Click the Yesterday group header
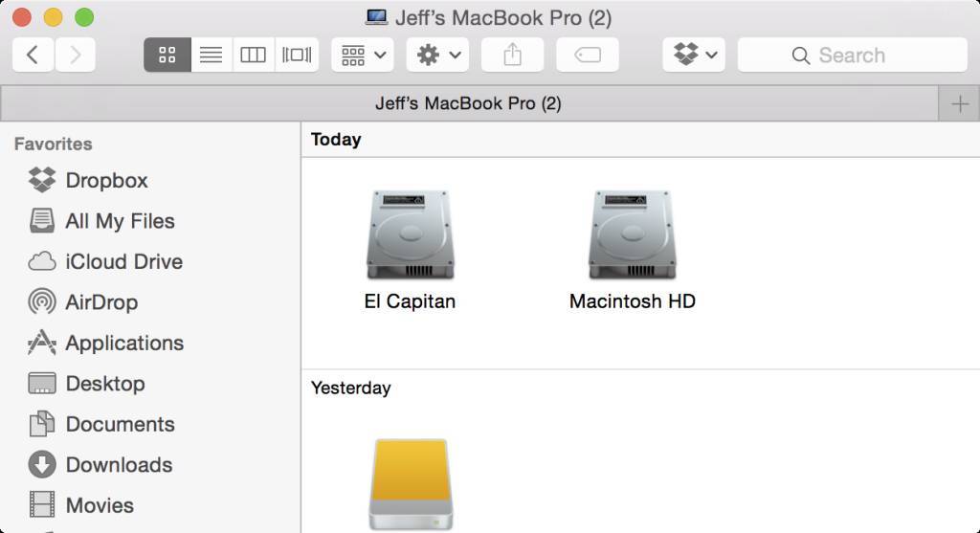980x533 pixels. (x=350, y=389)
